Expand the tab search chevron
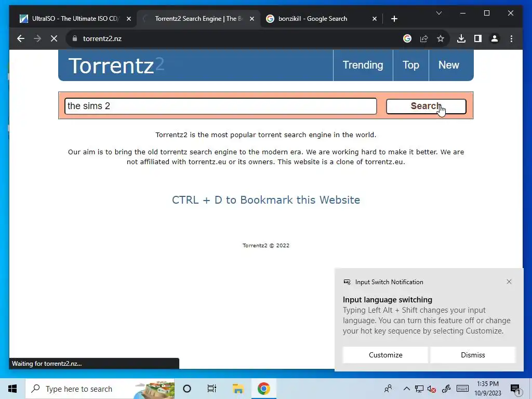The image size is (532, 399). [x=438, y=13]
